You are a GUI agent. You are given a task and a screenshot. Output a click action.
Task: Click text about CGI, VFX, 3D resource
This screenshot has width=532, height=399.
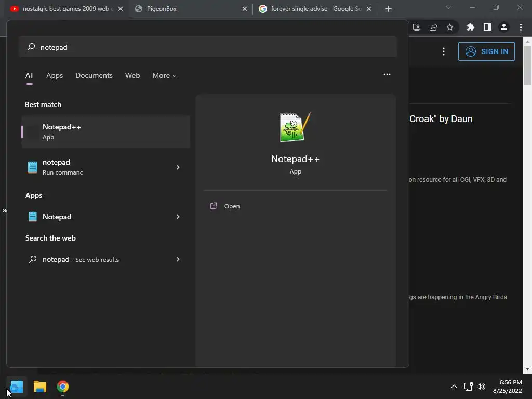pos(458,179)
